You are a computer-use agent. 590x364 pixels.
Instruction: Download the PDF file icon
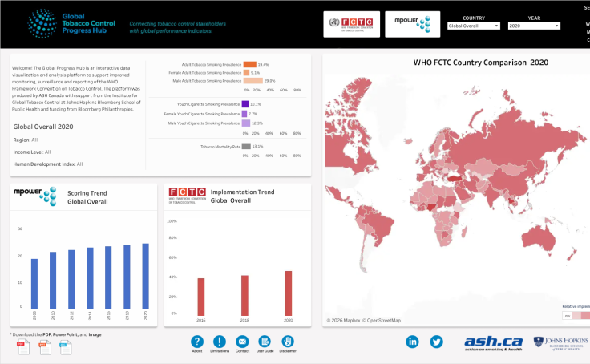23,347
